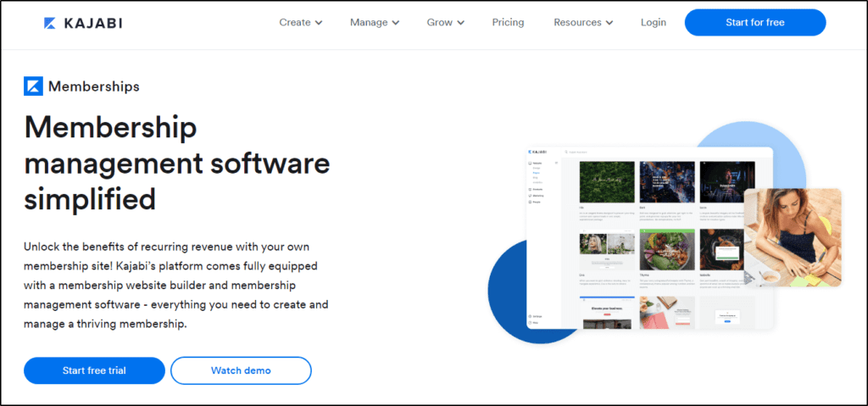Viewport: 868px width, 406px height.
Task: Select the Website item in the preview sidebar
Action: click(536, 164)
